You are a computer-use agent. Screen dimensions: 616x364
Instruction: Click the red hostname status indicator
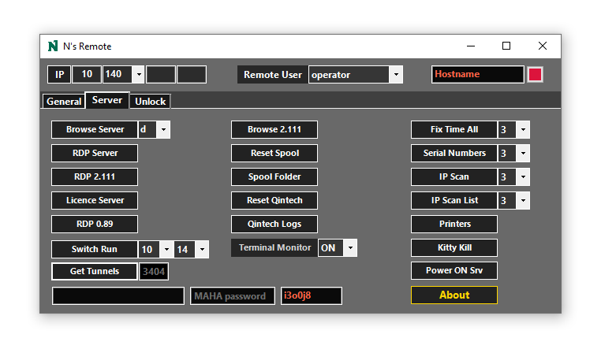click(535, 75)
